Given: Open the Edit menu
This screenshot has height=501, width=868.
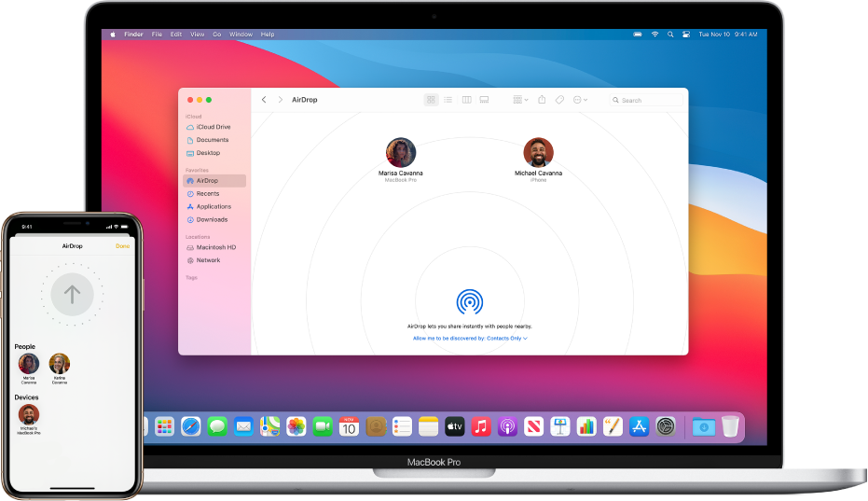Looking at the screenshot, I should 176,35.
